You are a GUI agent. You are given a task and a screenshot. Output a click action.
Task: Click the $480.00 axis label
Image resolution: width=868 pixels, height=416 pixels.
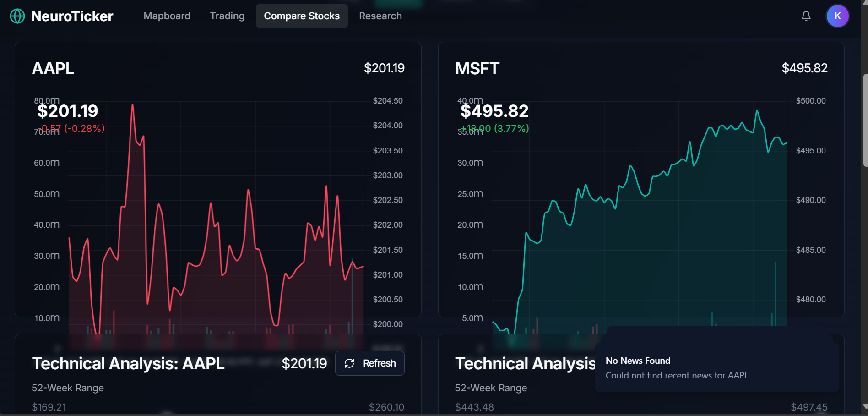811,300
